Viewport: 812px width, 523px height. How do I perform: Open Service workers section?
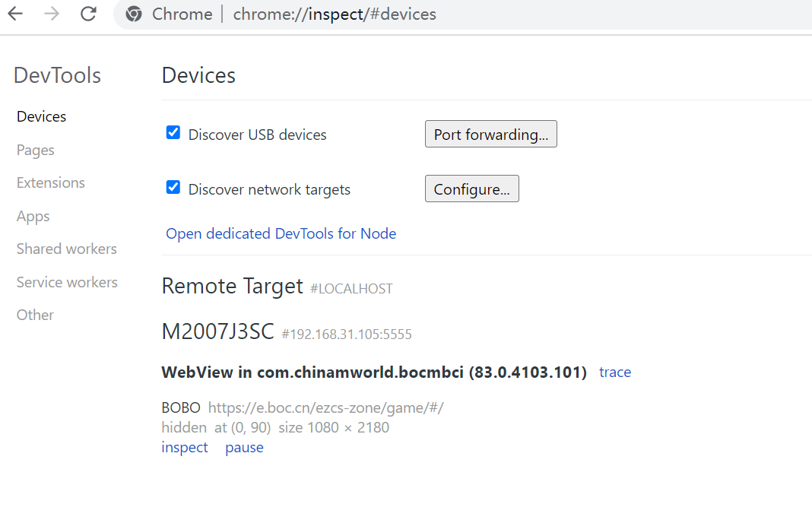pyautogui.click(x=67, y=282)
